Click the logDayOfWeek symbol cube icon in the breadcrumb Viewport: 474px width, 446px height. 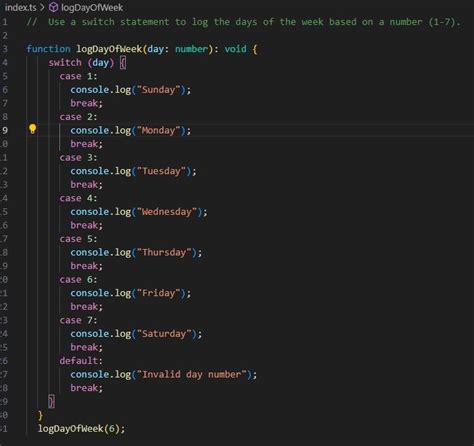(53, 7)
